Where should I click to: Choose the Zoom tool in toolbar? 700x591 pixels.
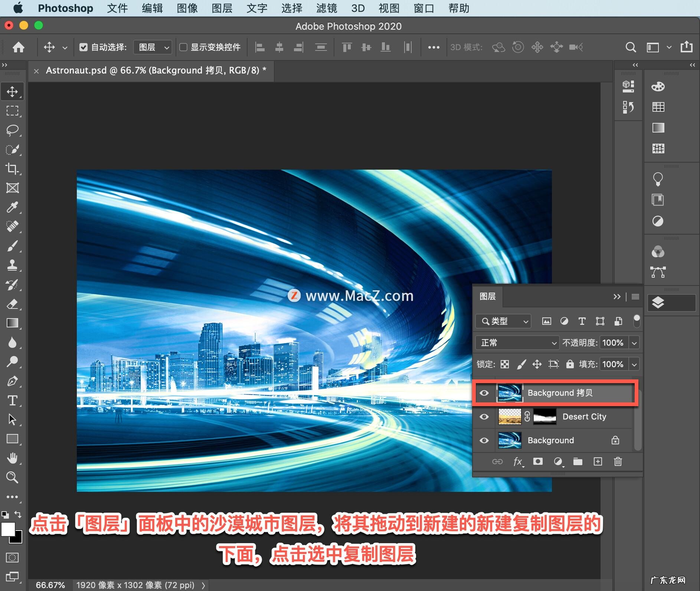tap(12, 477)
